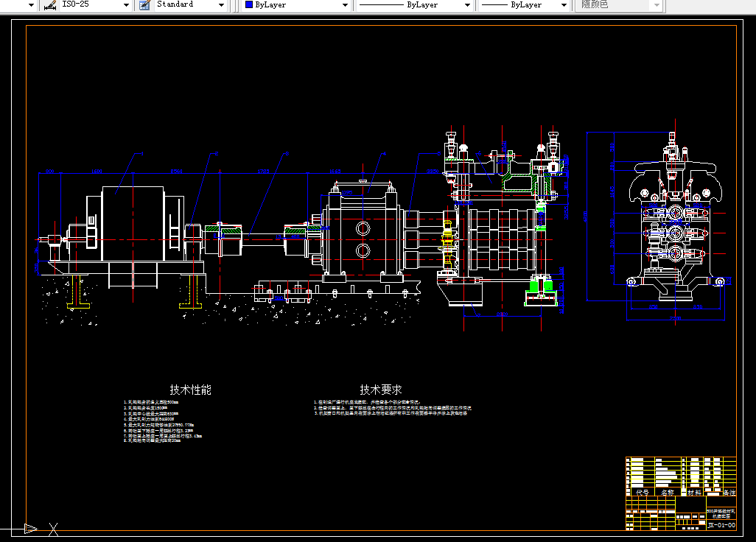The width and height of the screenshot is (756, 542).
Task: Select the 1782 dimension text
Action: 263,172
